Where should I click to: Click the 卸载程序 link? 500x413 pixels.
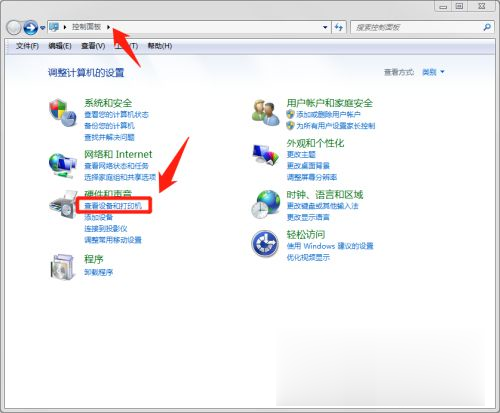coord(98,272)
